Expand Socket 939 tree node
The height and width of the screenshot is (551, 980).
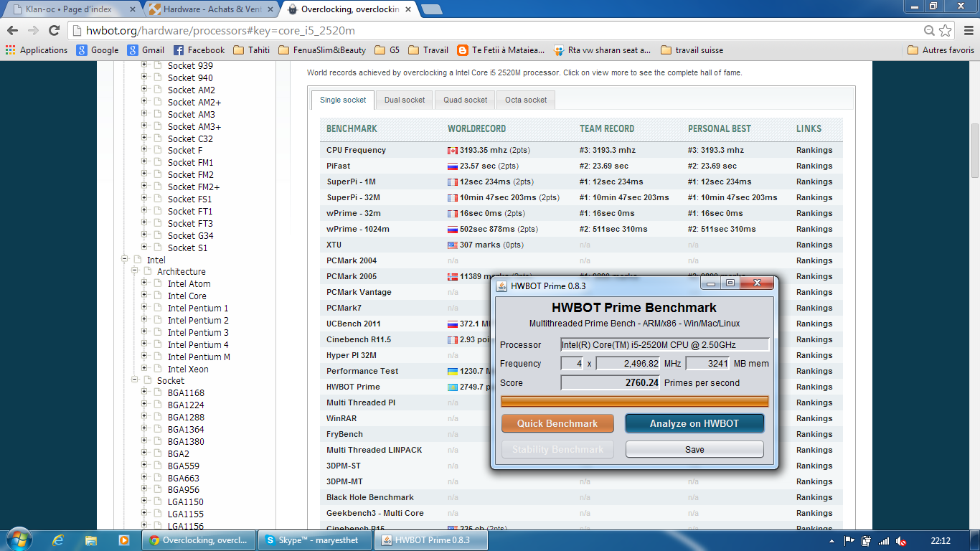tap(144, 65)
